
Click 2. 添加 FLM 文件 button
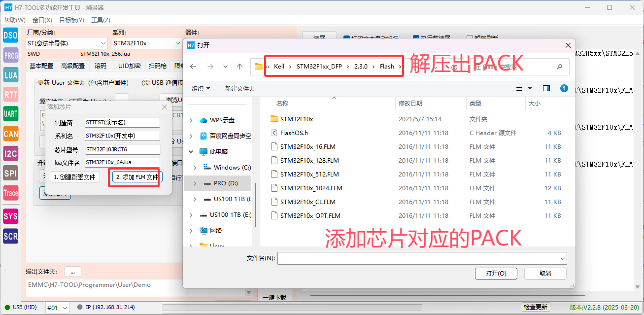136,177
